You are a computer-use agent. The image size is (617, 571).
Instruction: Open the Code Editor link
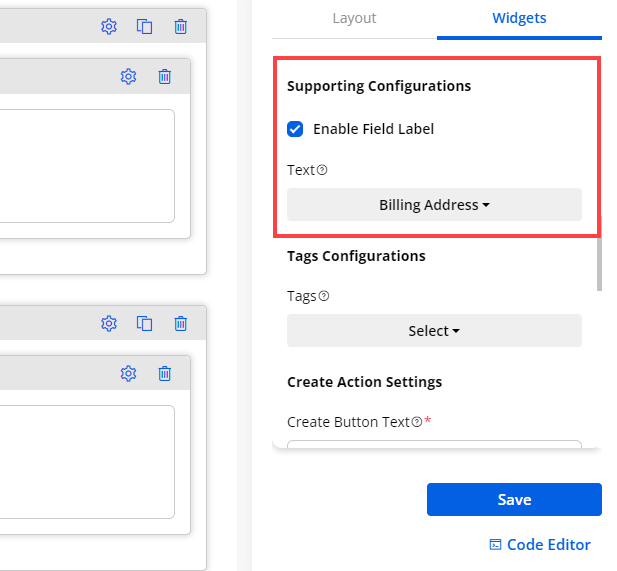(540, 545)
